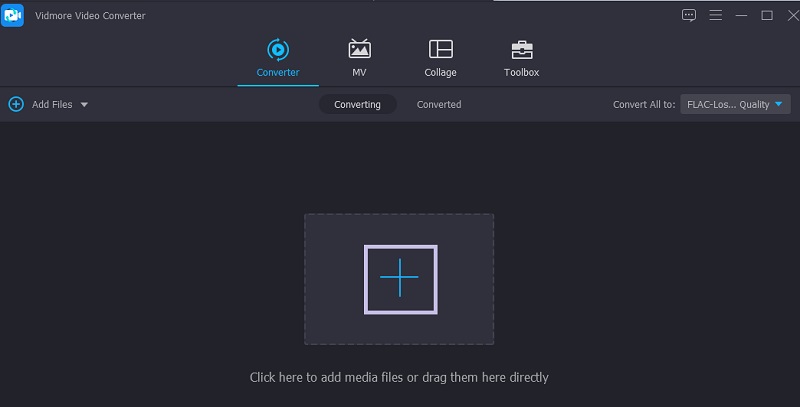Click the Converter circular arrow icon

click(x=277, y=49)
